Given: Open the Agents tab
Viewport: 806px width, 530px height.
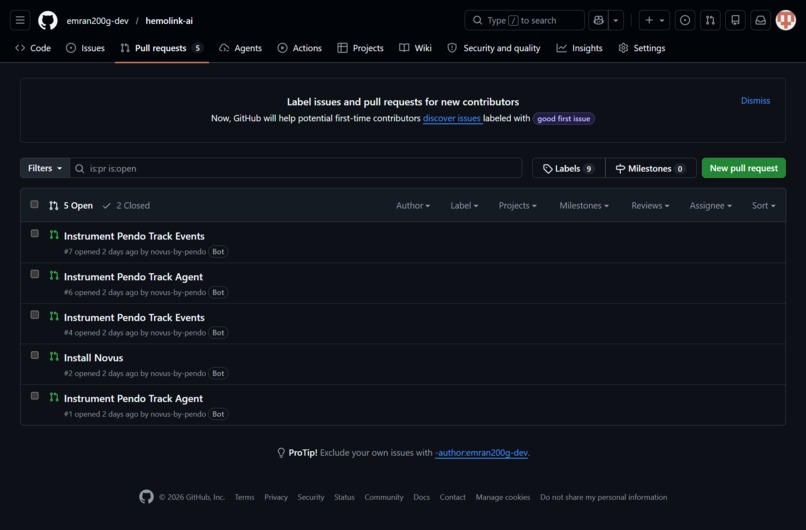Looking at the screenshot, I should [241, 48].
